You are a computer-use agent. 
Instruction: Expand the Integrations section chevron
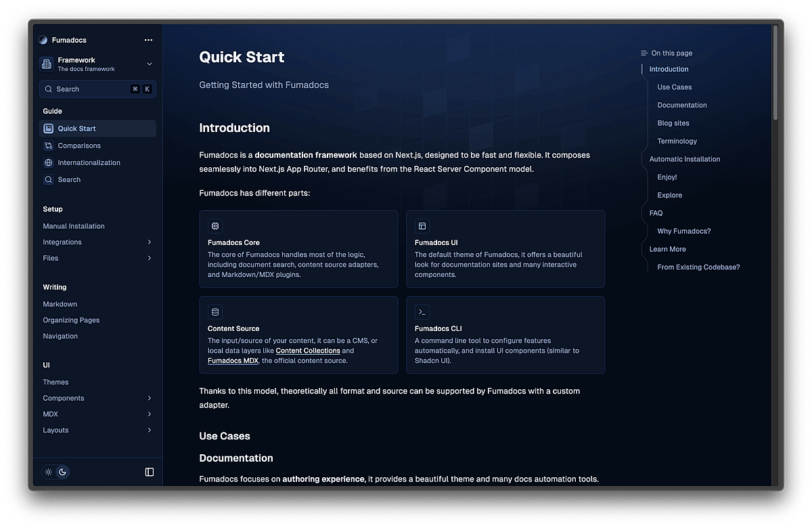[x=149, y=242]
